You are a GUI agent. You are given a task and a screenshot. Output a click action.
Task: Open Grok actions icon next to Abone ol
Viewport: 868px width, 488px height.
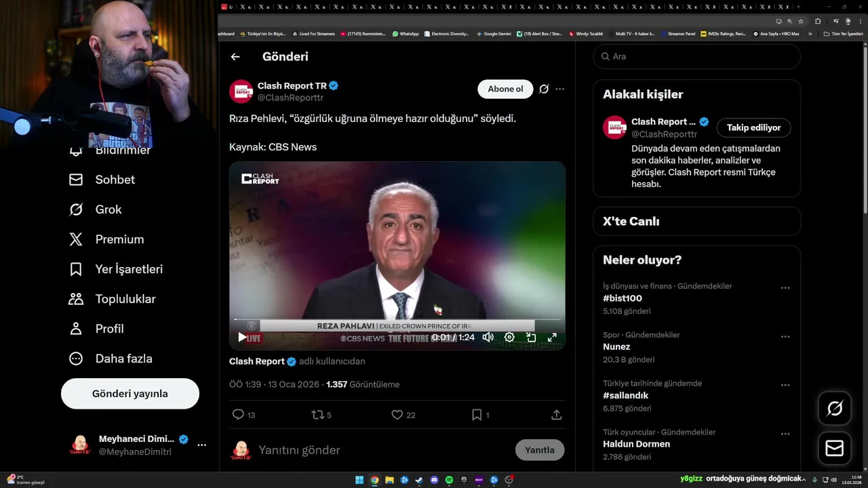544,89
